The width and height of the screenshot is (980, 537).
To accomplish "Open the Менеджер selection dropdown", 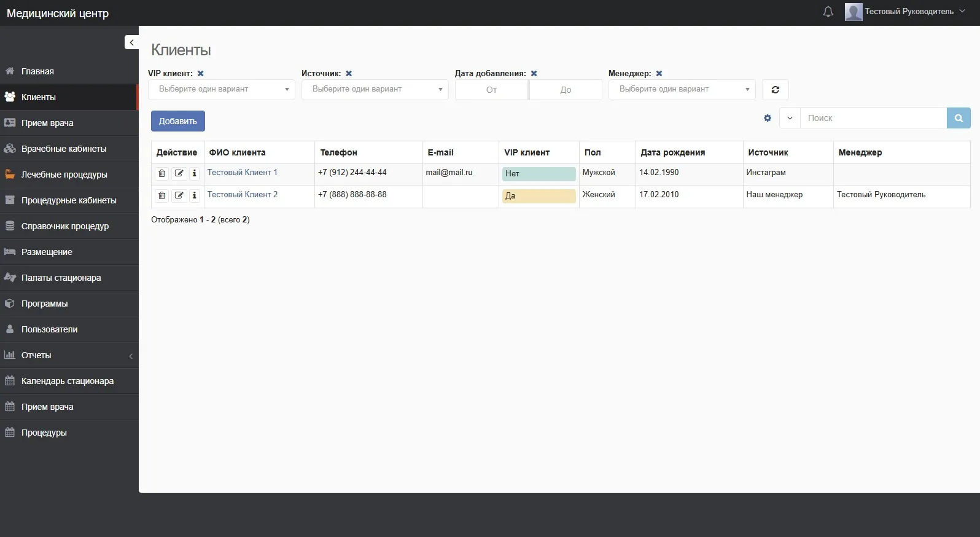I will (682, 90).
